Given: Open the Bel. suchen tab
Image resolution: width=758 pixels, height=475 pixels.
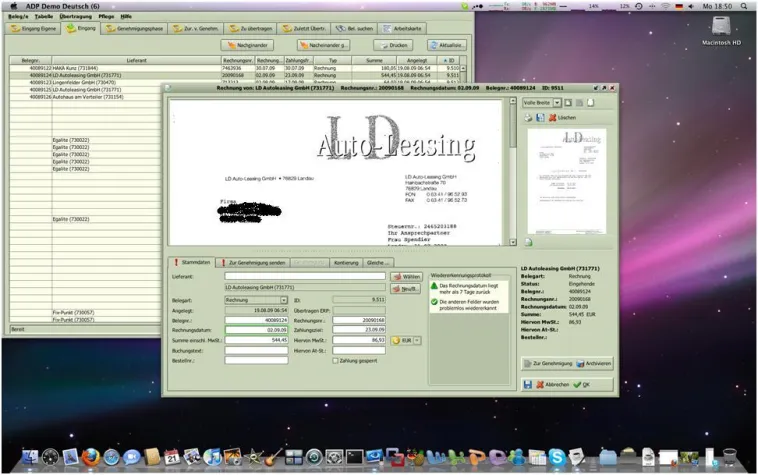Looking at the screenshot, I should click(x=354, y=29).
